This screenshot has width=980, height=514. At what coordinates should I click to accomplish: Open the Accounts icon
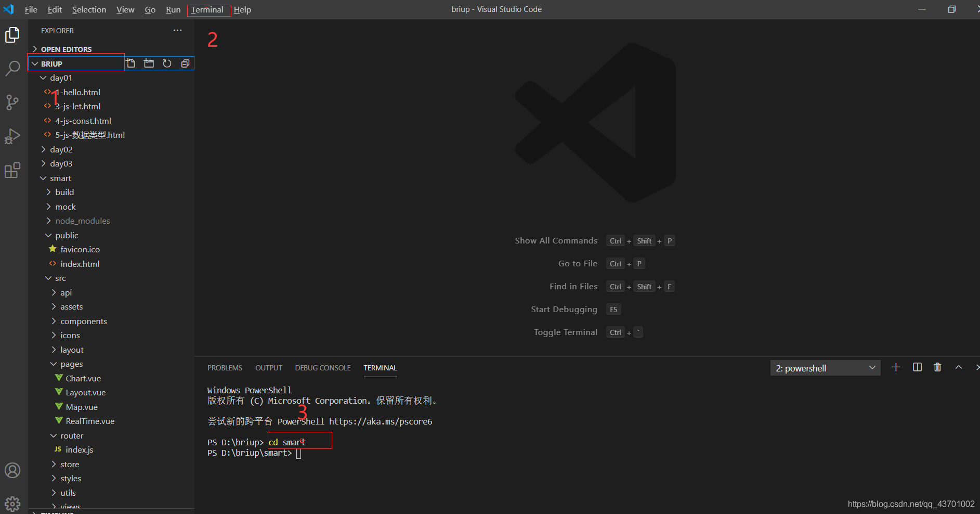tap(12, 470)
